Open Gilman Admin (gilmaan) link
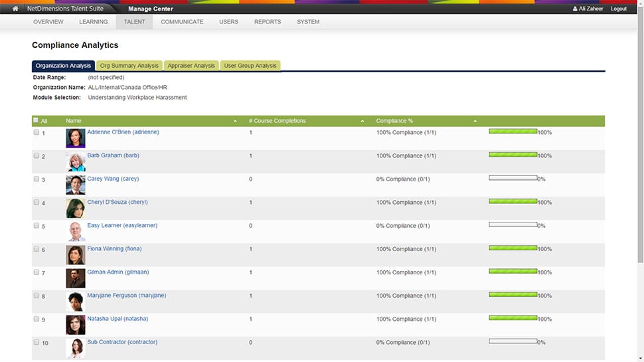Image resolution: width=644 pixels, height=362 pixels. point(118,272)
